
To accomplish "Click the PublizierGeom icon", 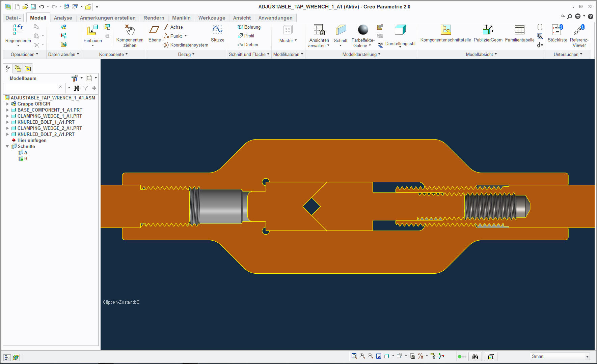I will point(488,30).
